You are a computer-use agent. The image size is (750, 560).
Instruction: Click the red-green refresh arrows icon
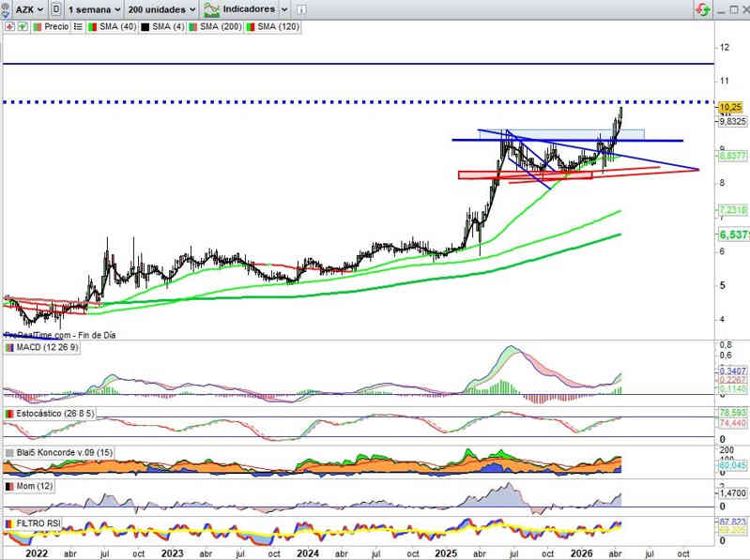tap(701, 9)
